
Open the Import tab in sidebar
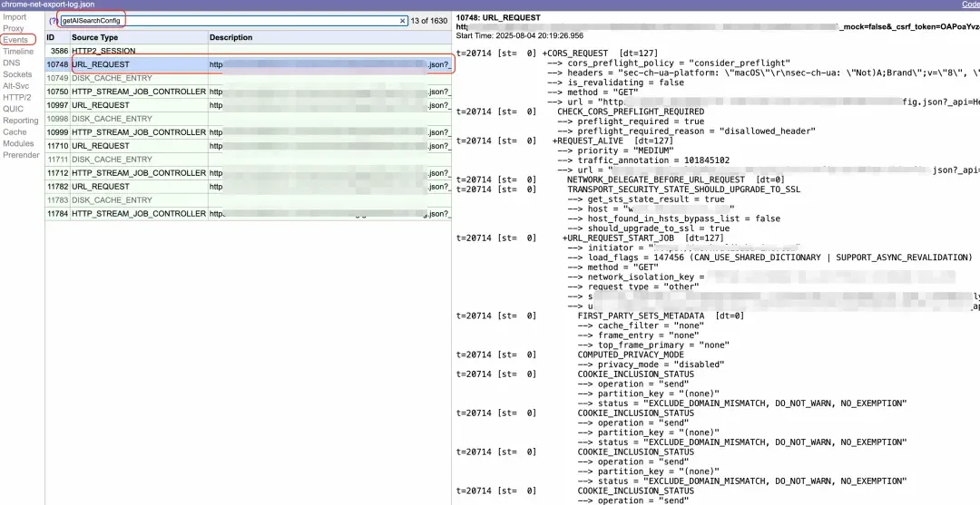[15, 17]
